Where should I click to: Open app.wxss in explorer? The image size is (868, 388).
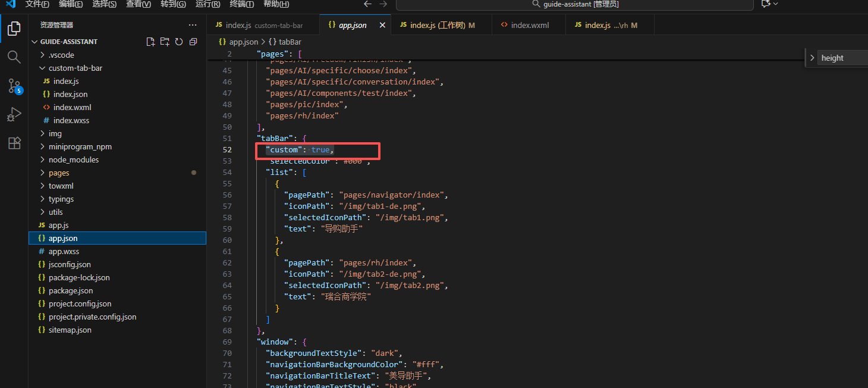click(x=64, y=251)
